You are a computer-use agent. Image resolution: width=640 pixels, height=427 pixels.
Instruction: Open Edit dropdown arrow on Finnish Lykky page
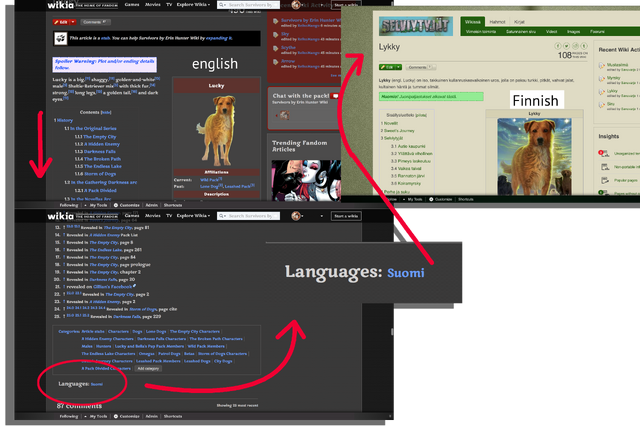(x=398, y=67)
